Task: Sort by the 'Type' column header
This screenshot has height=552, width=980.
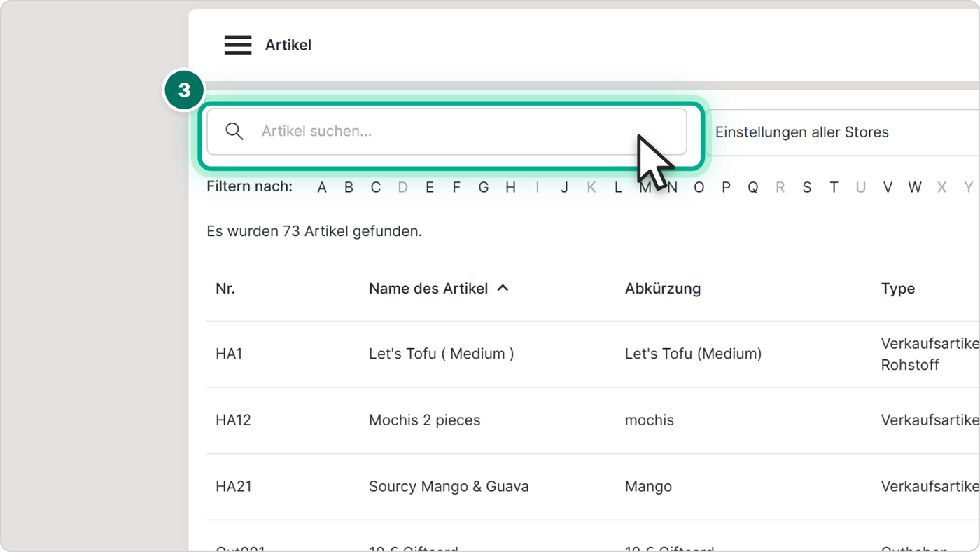Action: [898, 289]
